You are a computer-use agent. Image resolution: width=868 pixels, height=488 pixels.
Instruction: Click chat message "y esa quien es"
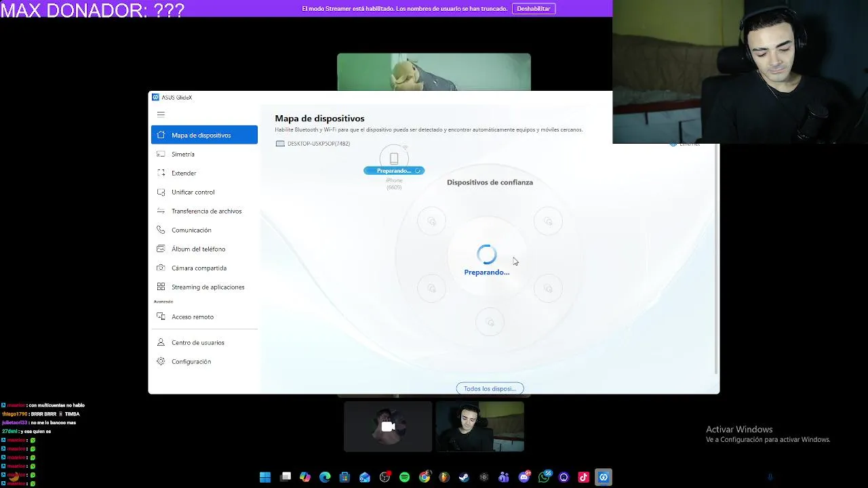(35, 432)
